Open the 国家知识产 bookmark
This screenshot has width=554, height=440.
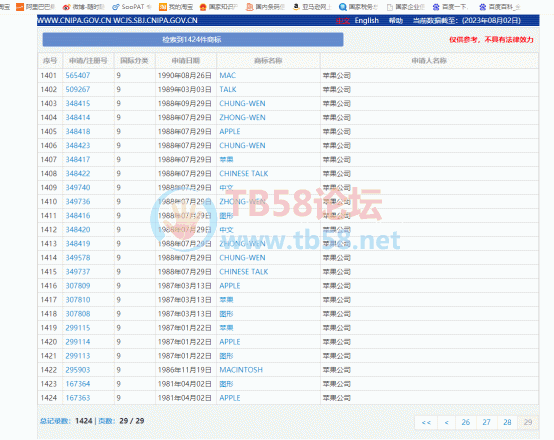(x=219, y=7)
